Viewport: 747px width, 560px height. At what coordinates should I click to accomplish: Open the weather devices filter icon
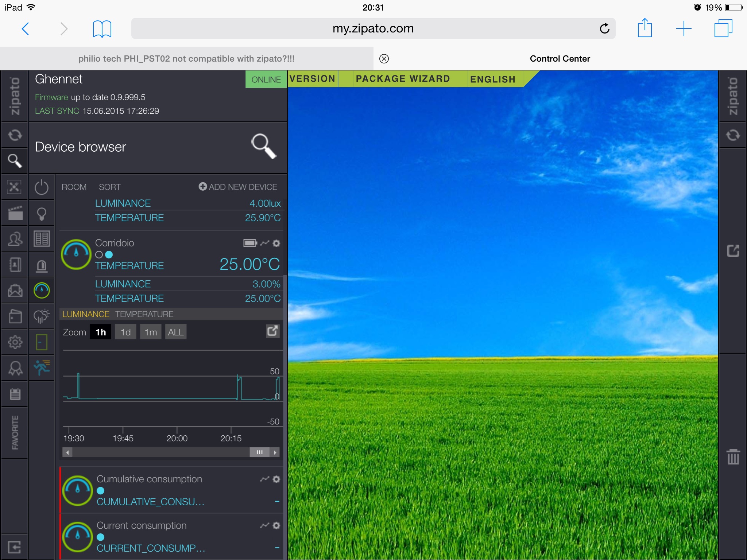(42, 316)
